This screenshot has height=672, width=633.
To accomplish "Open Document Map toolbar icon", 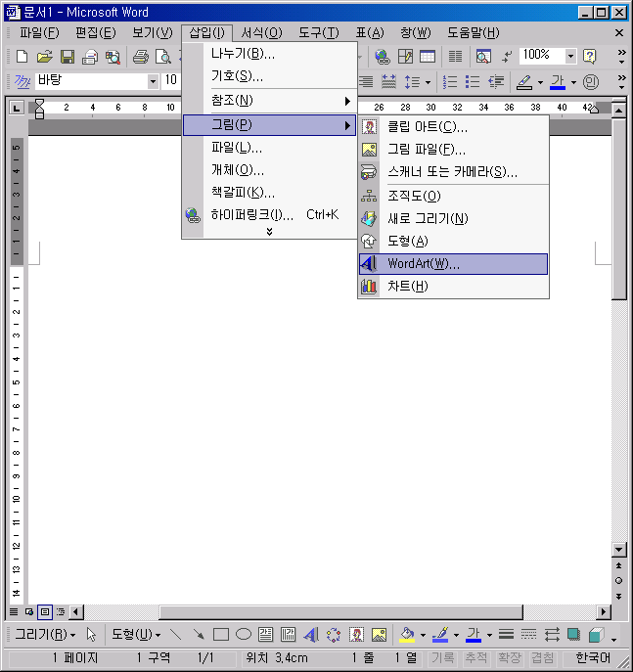I will [483, 57].
